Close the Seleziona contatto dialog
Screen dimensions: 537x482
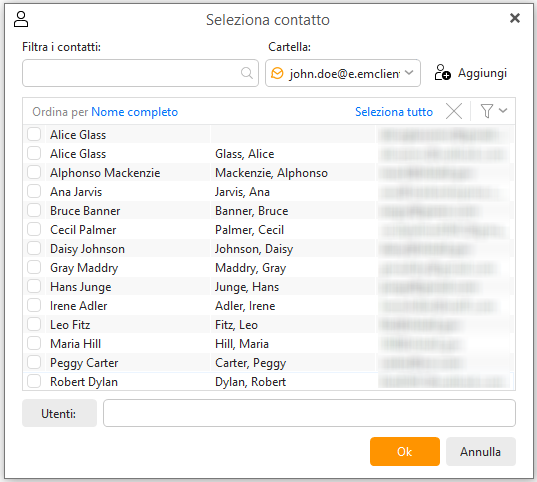coord(515,18)
